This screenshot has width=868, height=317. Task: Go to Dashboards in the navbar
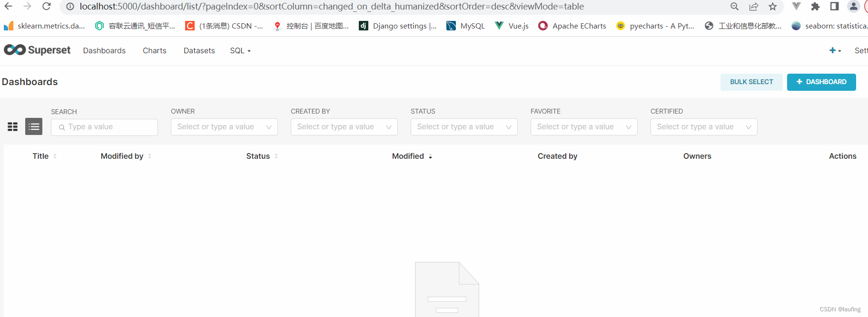tap(104, 50)
